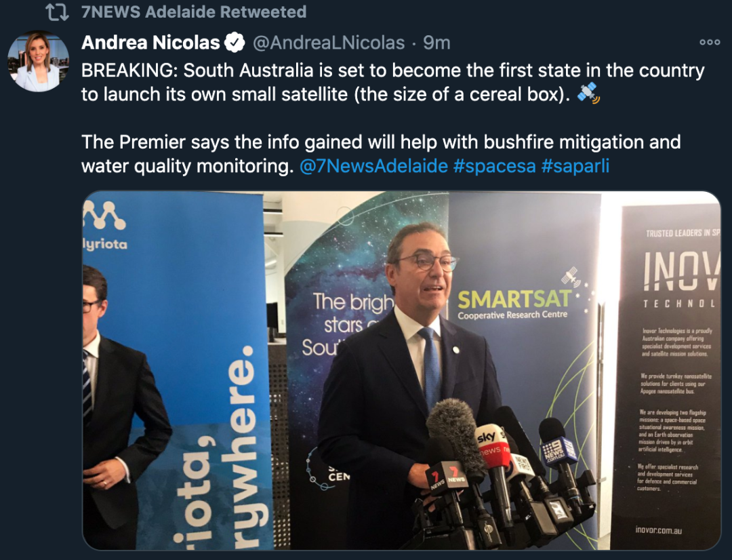Click the verified badge beside Andrea Nicolas
This screenshot has height=560, width=732.
pos(235,43)
